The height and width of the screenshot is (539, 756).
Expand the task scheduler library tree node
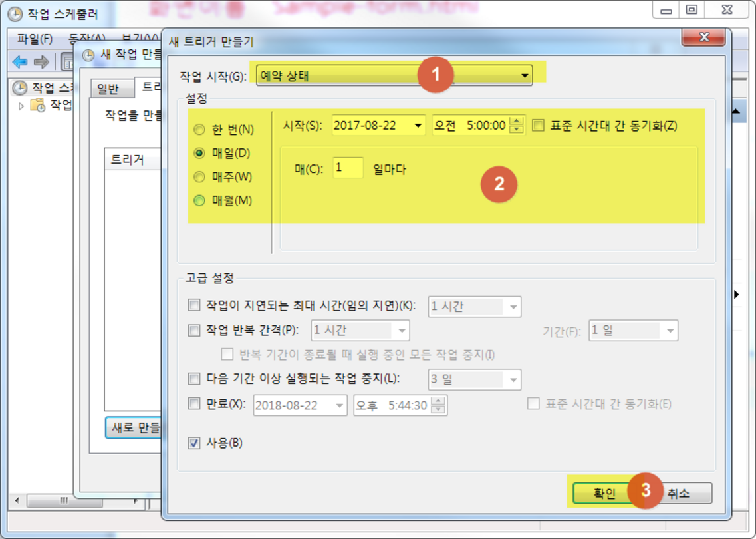pos(21,105)
